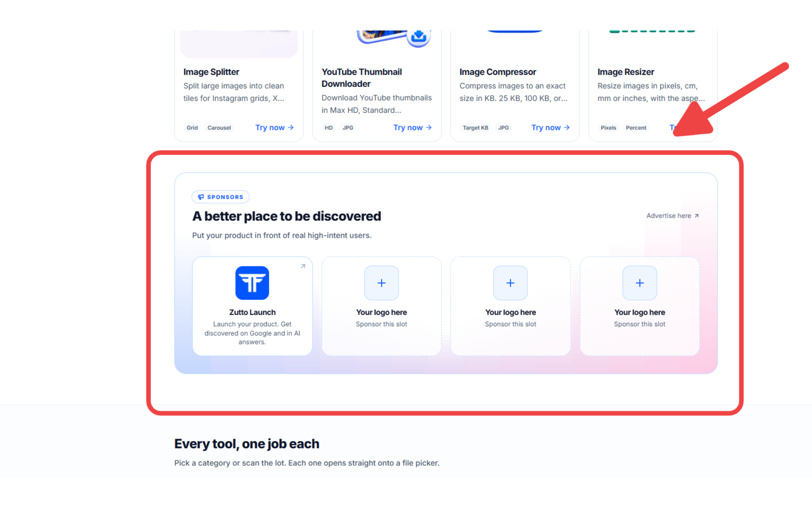Click the download icon on YouTube Thumbnail card

point(419,37)
